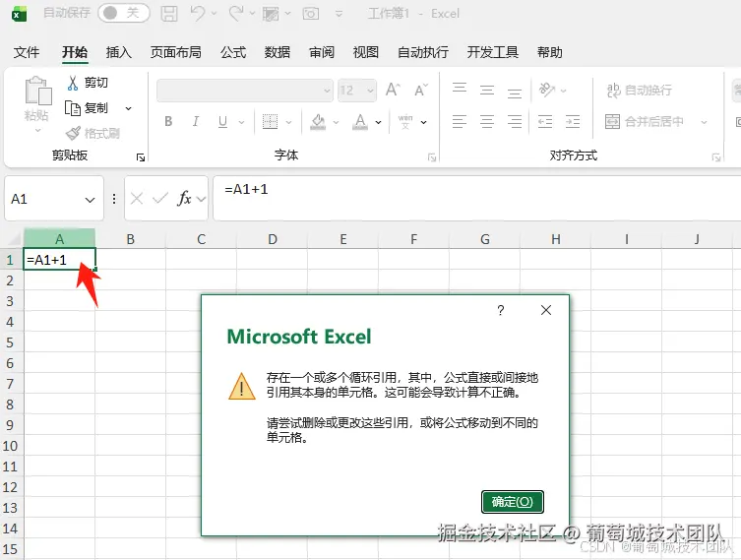Click the Redo arrow icon
Image resolution: width=741 pixels, height=560 pixels.
(236, 13)
